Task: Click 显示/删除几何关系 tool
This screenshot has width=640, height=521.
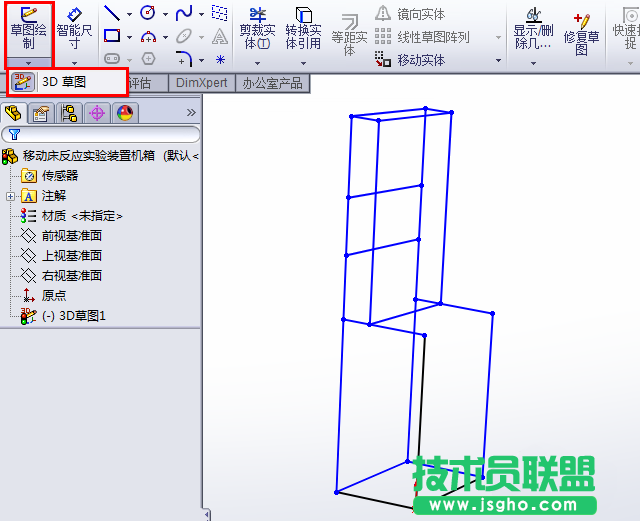Action: pos(533,29)
